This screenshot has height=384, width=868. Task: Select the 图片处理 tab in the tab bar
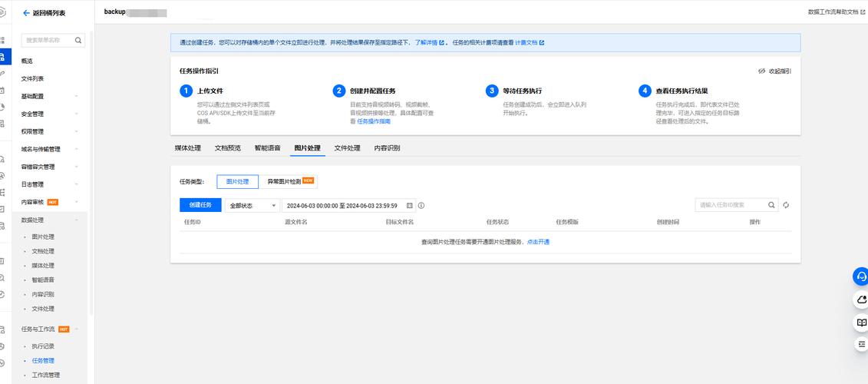(307, 148)
